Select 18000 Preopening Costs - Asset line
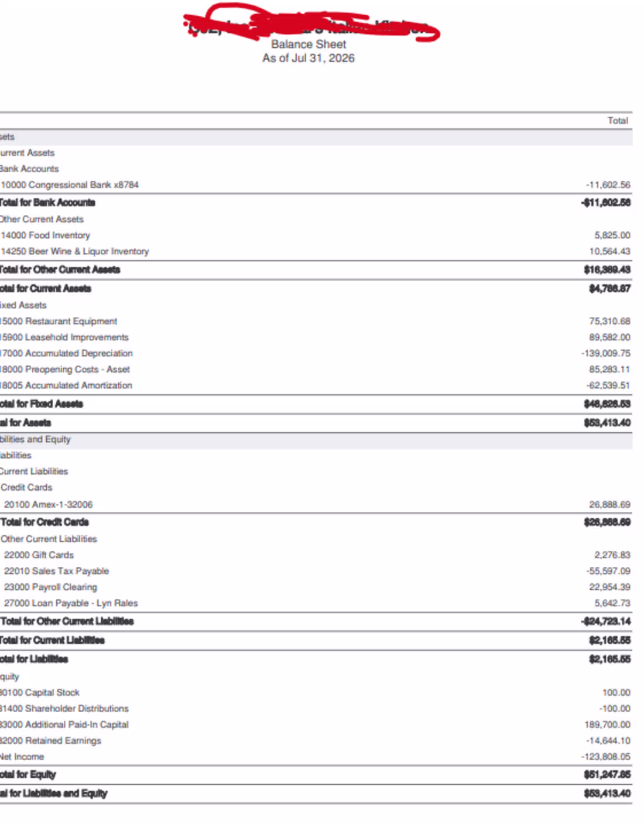Viewport: 644px width, 824px height. point(316,370)
